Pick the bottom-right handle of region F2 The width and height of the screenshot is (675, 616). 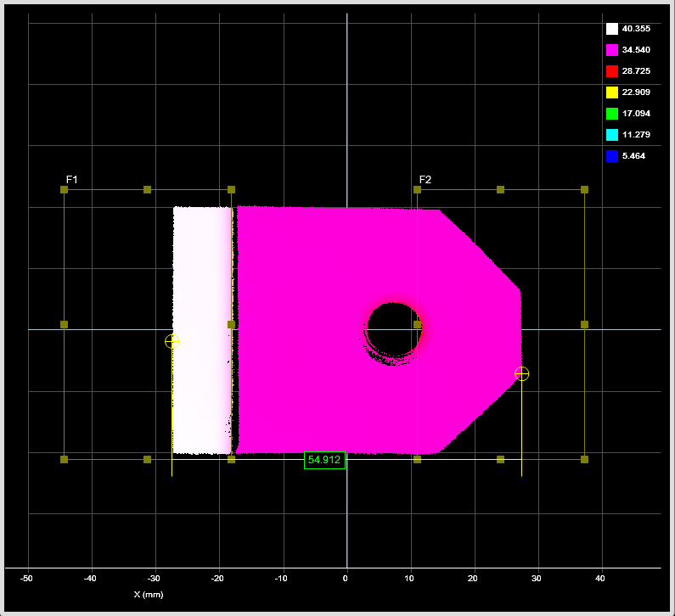tap(585, 460)
